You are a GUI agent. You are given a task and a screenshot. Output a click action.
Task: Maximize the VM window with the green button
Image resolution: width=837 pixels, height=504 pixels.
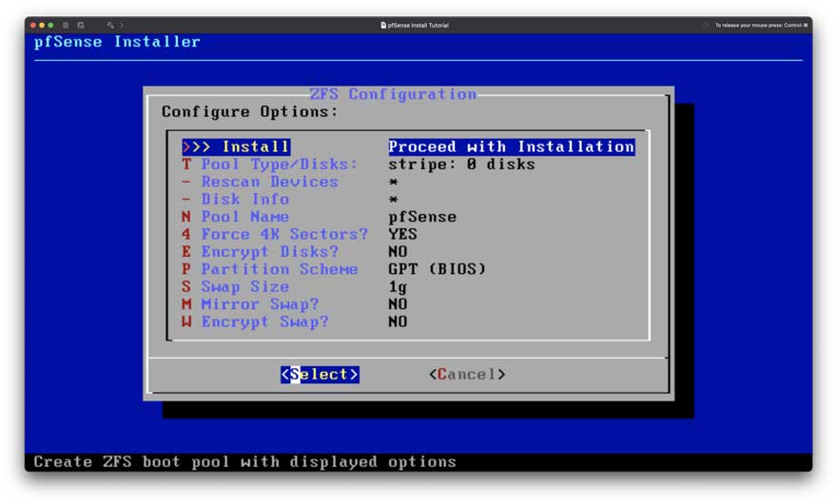tap(50, 25)
